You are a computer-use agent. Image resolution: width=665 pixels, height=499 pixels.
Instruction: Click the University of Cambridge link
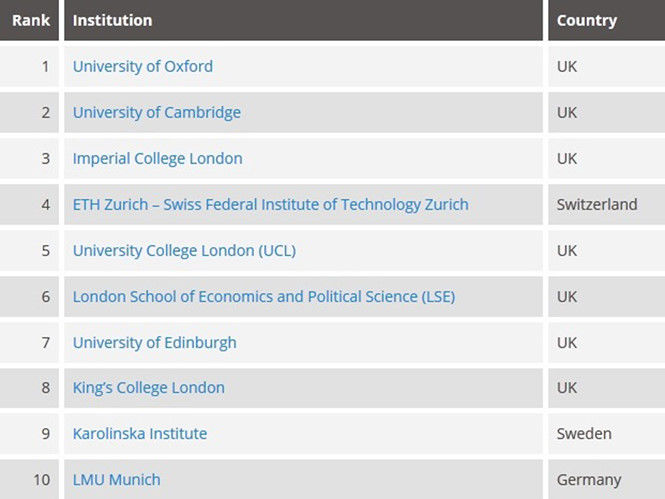[157, 112]
